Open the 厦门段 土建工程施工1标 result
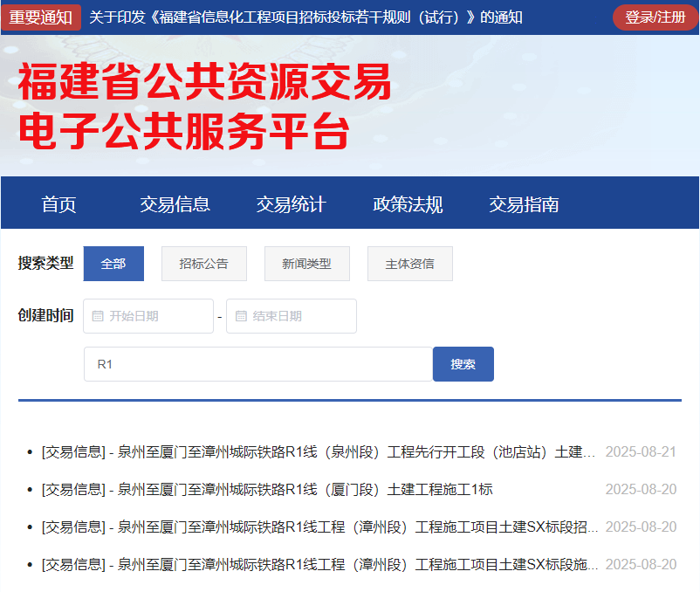The width and height of the screenshot is (700, 592). [267, 490]
